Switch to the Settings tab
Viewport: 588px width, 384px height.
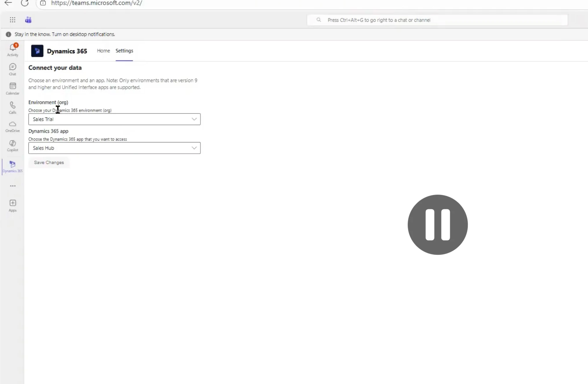click(124, 51)
